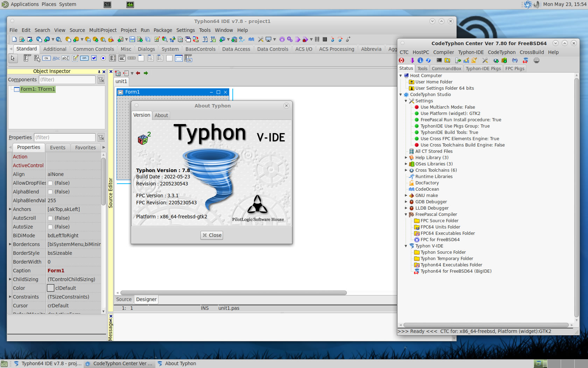Expand the Anchors property

[10, 209]
